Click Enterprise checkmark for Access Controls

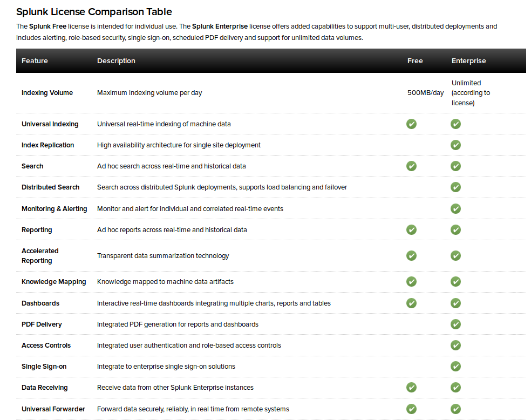(x=455, y=345)
